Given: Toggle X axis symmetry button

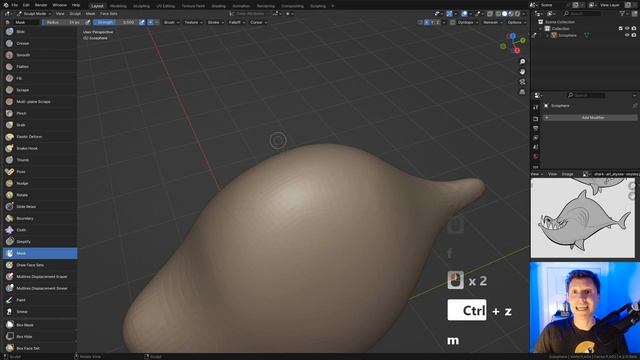Looking at the screenshot, I should pos(427,22).
